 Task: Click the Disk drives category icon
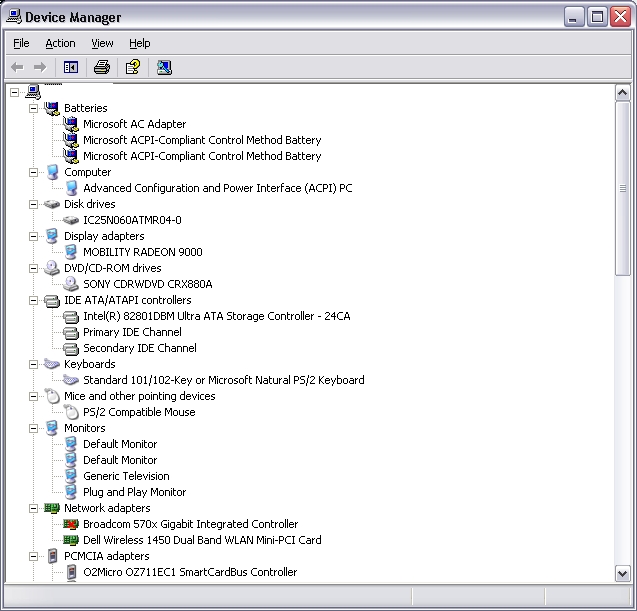[52, 204]
